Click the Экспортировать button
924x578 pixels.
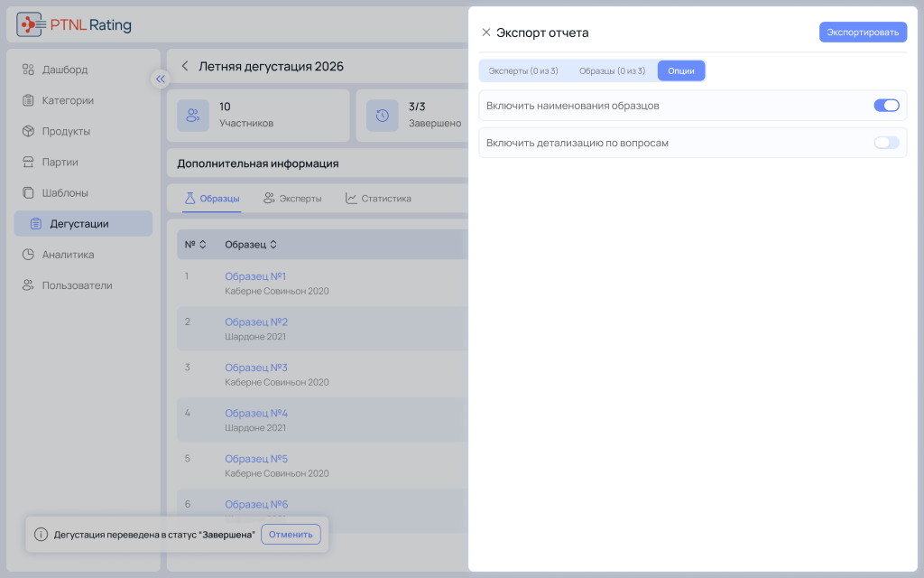pos(863,32)
